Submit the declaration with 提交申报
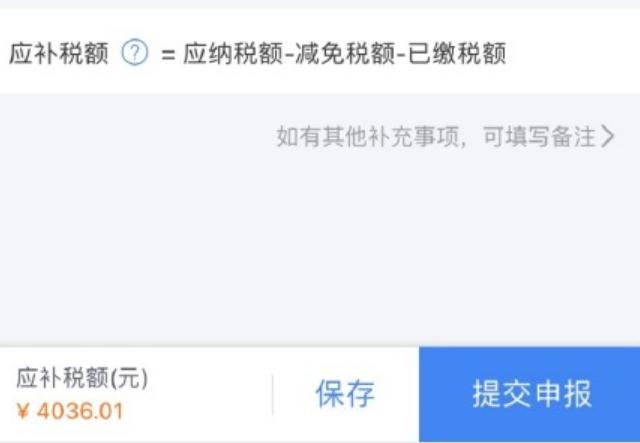640x443 pixels. coord(529,394)
